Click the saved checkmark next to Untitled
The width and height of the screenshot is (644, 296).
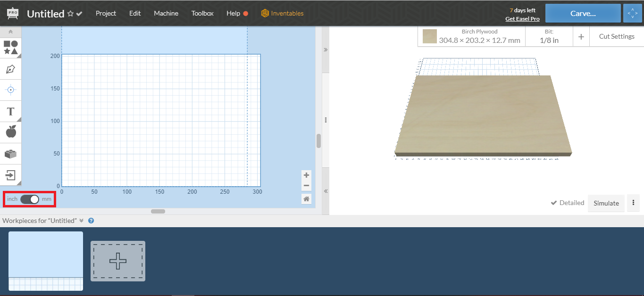(x=79, y=14)
